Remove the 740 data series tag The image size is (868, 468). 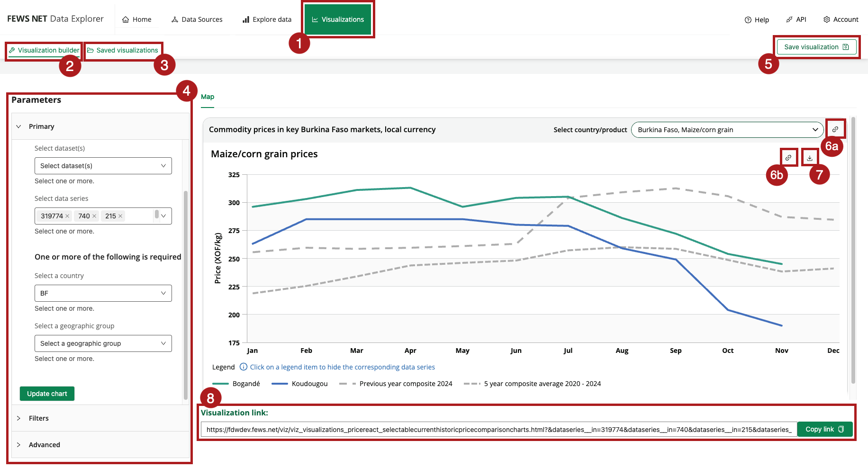94,216
